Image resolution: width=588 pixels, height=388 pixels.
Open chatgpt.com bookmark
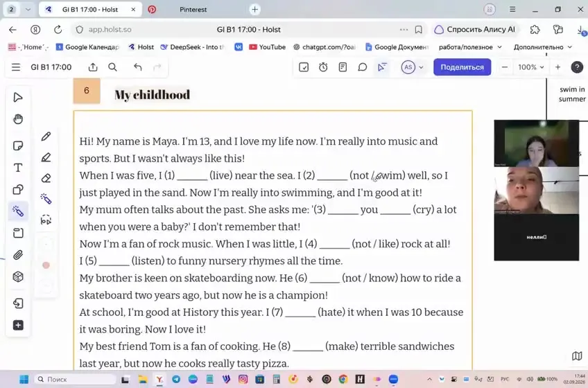coord(325,47)
